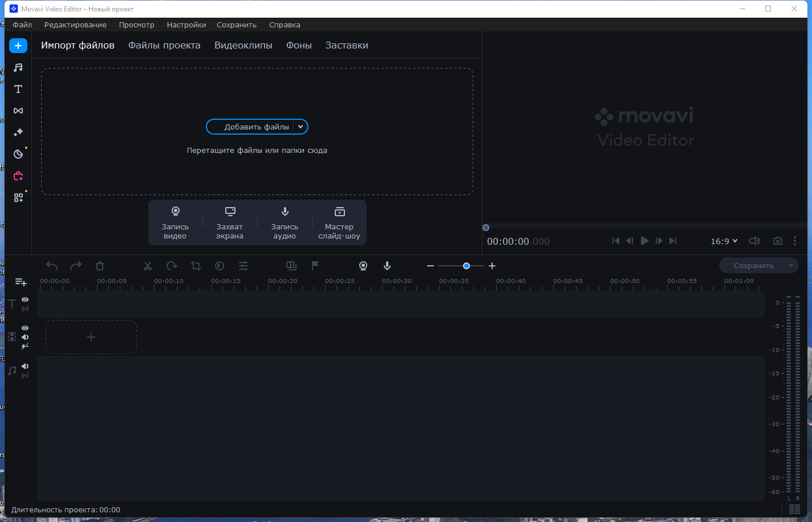Start webcam recording from timeline toolbar
Screen dimensions: 812x522
(x=363, y=266)
